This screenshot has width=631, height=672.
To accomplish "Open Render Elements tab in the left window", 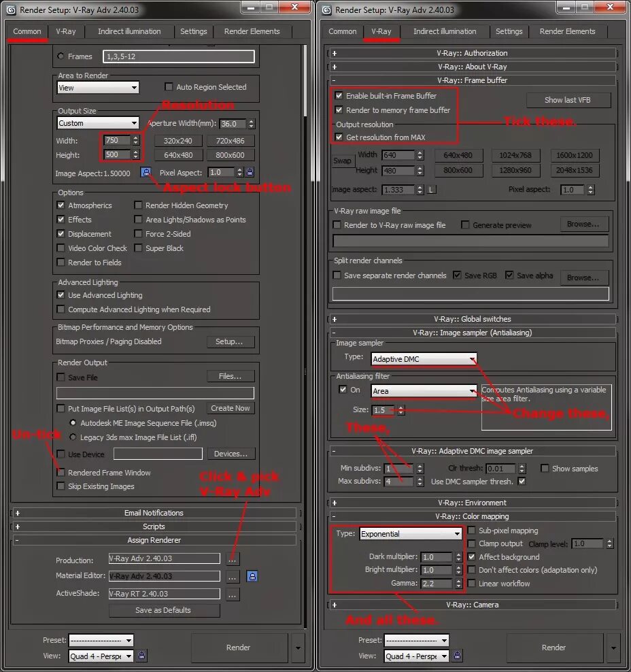I will tap(252, 31).
